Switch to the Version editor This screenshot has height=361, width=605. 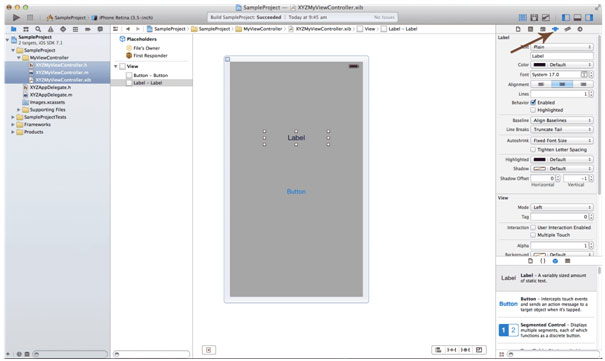click(546, 17)
